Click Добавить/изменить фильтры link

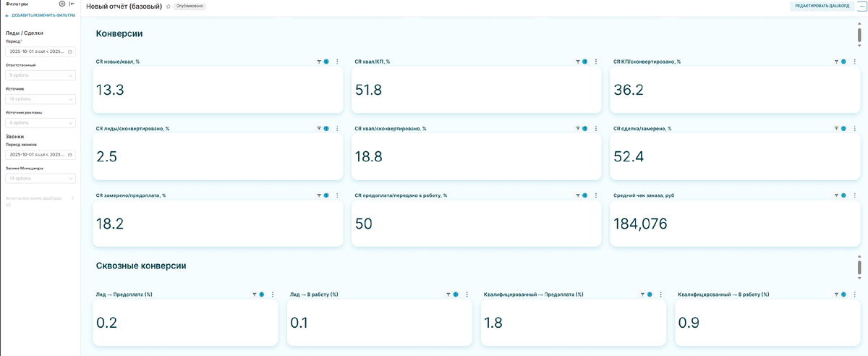[40, 15]
